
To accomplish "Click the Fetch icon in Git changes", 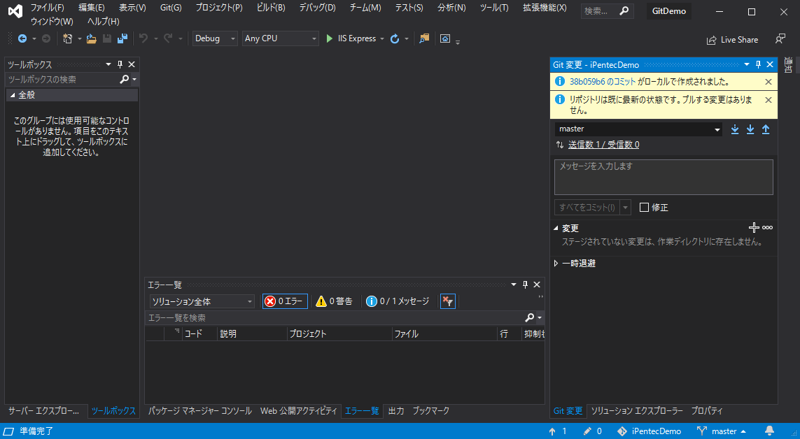I will pos(735,129).
